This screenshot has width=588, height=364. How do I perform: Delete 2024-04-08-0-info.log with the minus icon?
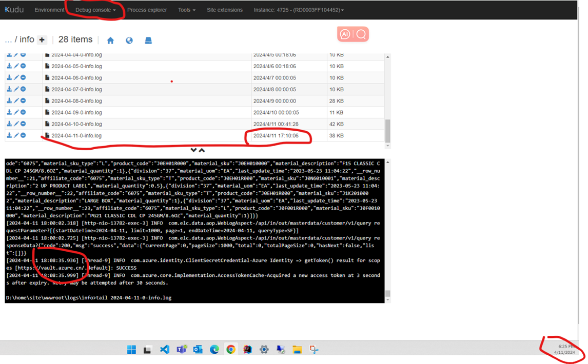click(22, 100)
